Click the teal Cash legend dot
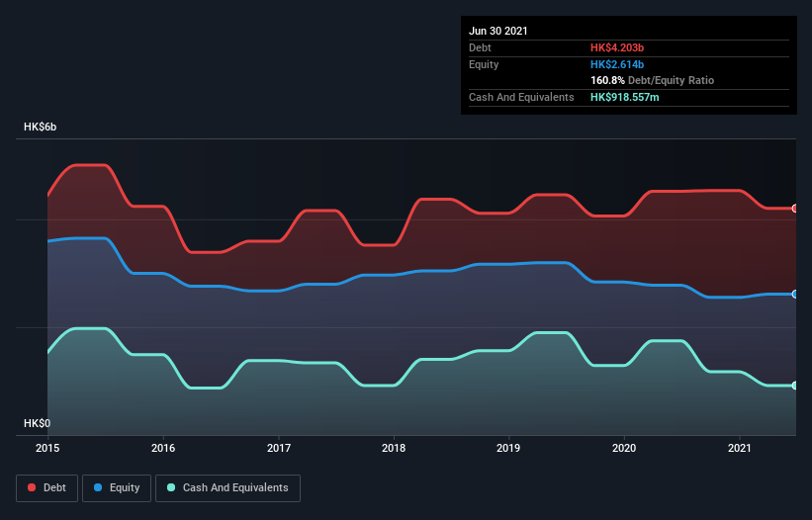Viewport: 812px width, 520px height. pos(171,487)
